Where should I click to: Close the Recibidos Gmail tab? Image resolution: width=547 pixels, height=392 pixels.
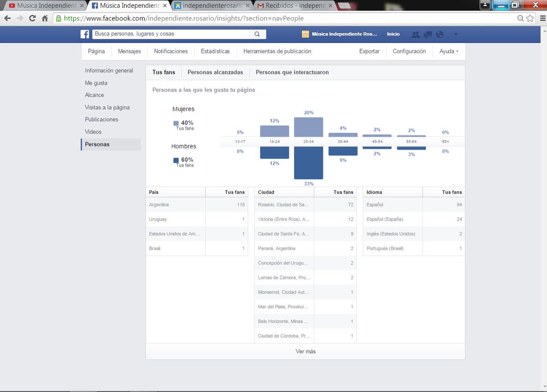click(331, 6)
